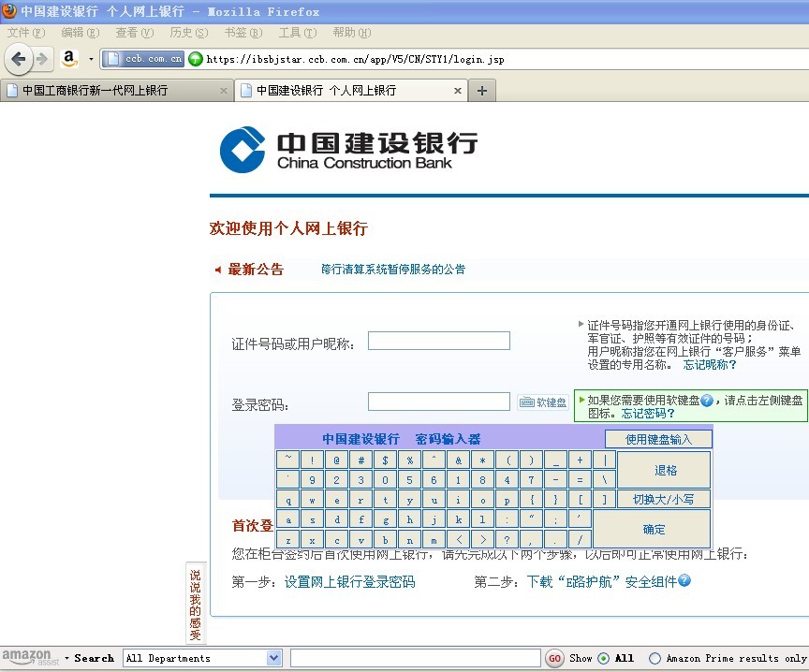The width and height of the screenshot is (809, 672).
Task: Open 设置网上银行登录密码 link
Action: (349, 582)
